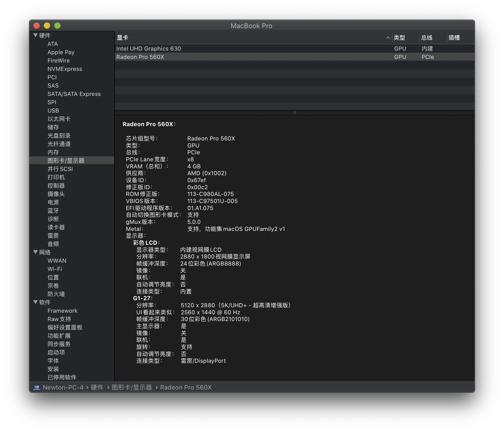Collapse the 网络 section triangle
Image resolution: width=504 pixels, height=431 pixels.
pos(35,252)
